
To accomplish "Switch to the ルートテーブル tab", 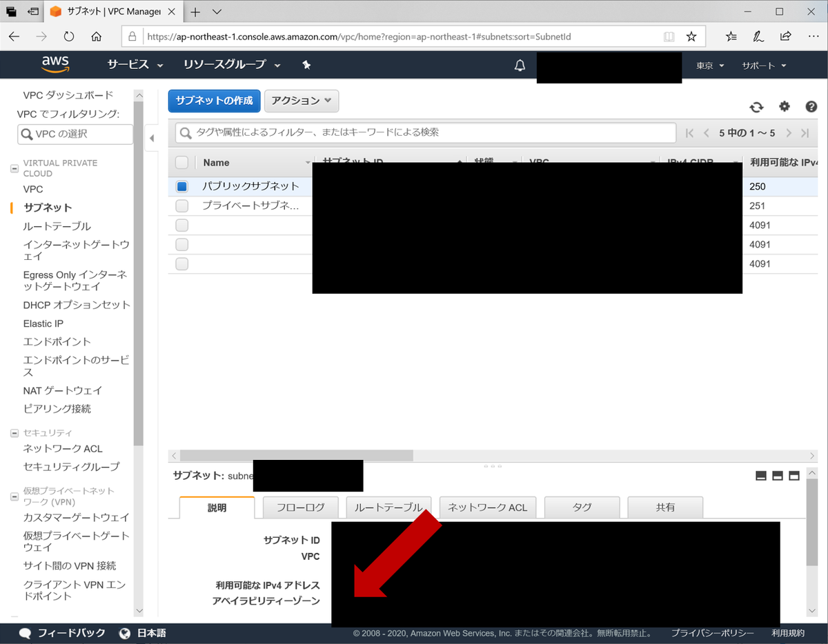I will [x=388, y=507].
